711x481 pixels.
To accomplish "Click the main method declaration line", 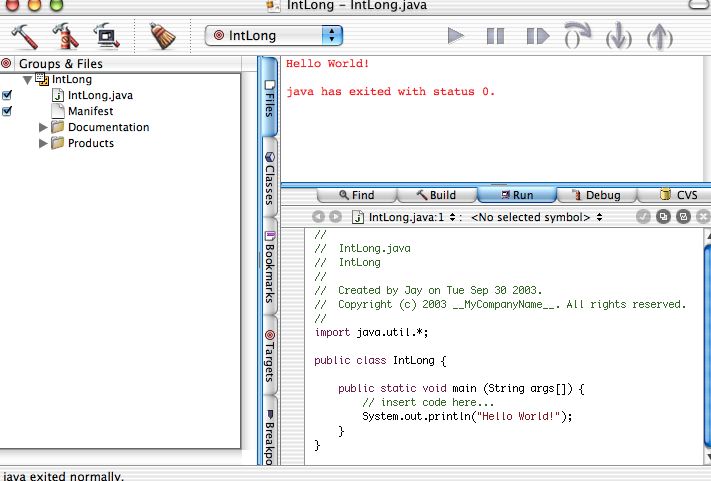I will click(x=461, y=389).
